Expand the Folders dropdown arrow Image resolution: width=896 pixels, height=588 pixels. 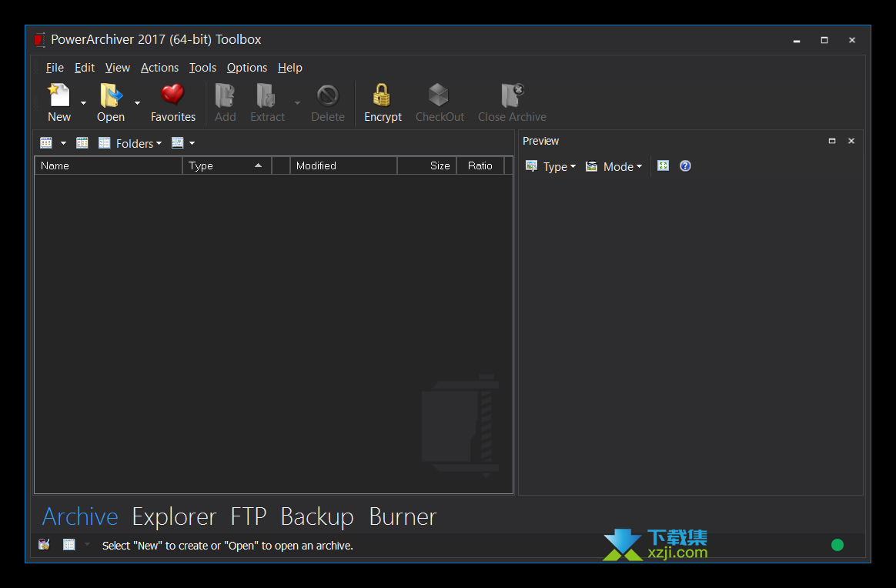tap(159, 143)
